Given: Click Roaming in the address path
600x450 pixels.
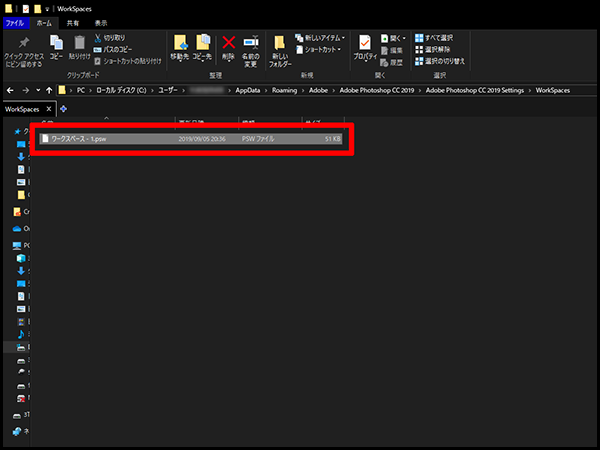Looking at the screenshot, I should point(280,90).
